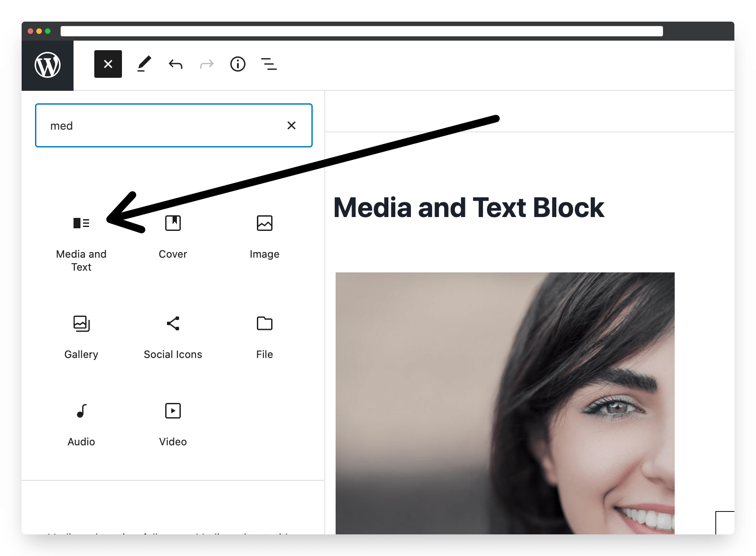Insert the Cover block

(x=173, y=237)
